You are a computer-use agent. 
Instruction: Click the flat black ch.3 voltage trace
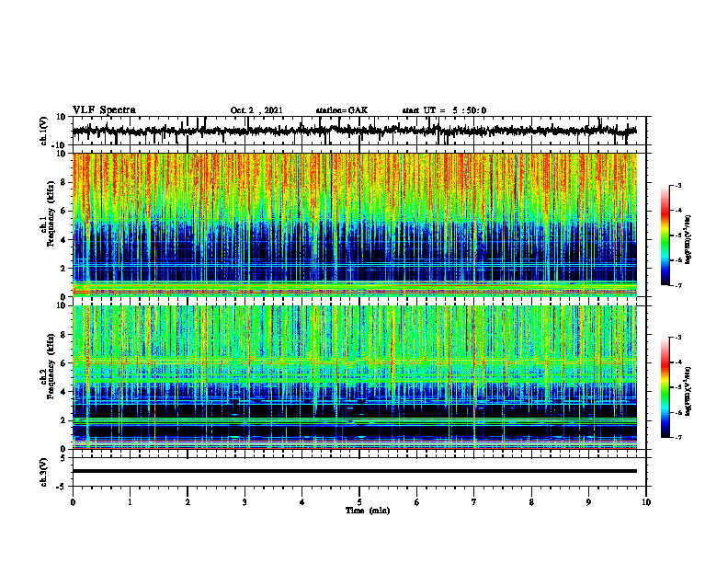[354, 471]
